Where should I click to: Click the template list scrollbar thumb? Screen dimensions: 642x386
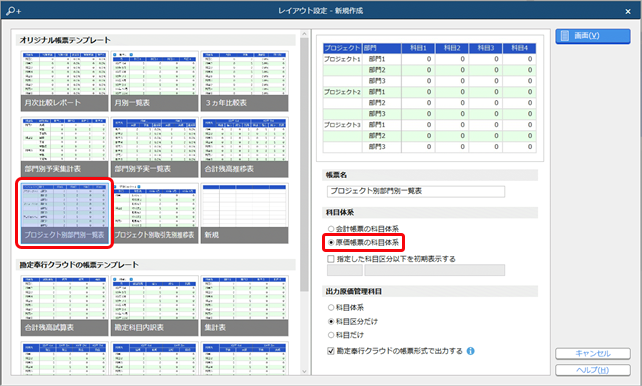coord(304,164)
